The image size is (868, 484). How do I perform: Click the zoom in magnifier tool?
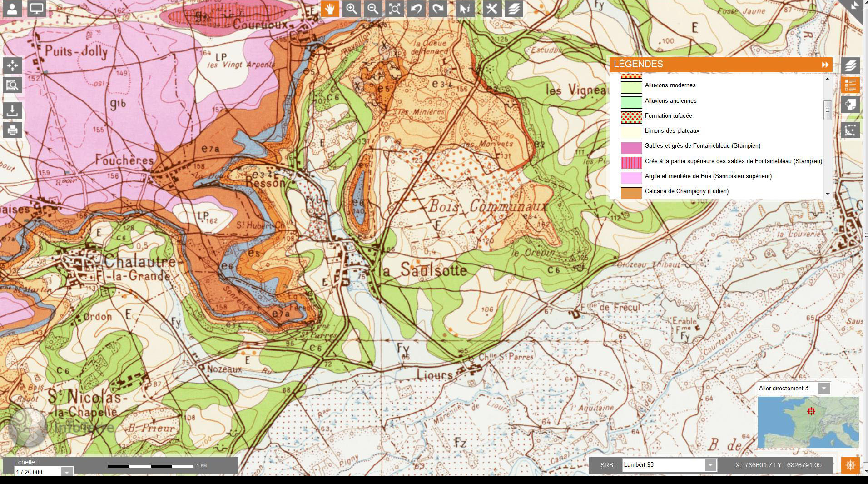[x=351, y=9]
